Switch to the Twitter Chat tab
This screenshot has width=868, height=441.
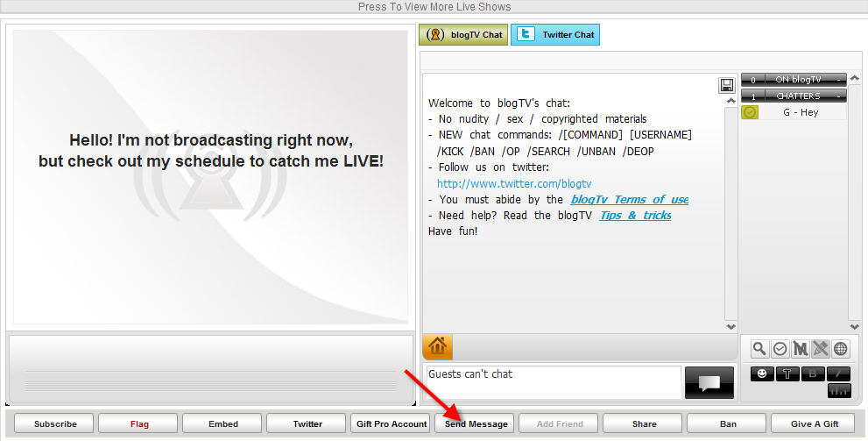pyautogui.click(x=555, y=35)
